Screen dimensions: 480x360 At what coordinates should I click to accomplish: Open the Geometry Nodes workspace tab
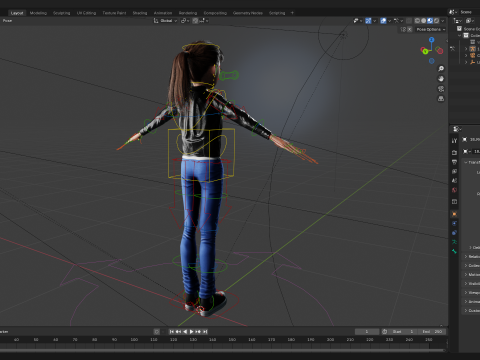click(x=248, y=13)
